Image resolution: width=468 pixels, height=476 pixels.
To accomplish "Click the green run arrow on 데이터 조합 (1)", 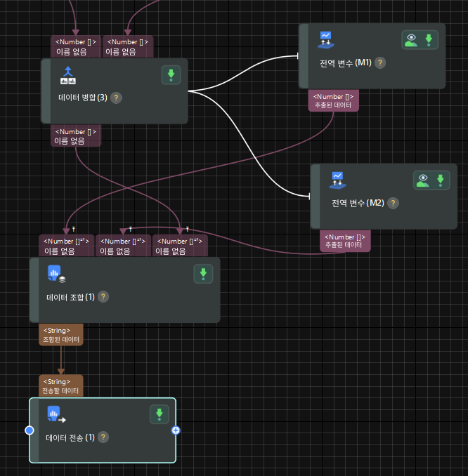I will (x=203, y=274).
